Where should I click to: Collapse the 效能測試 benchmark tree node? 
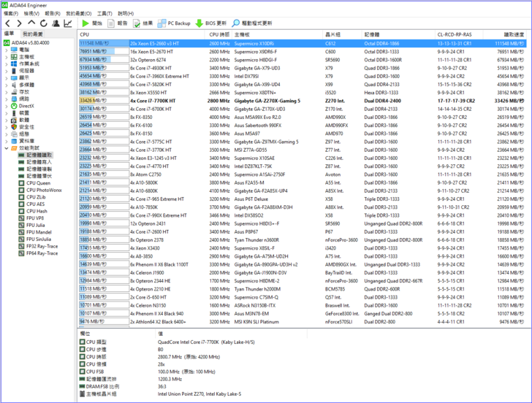click(x=7, y=147)
